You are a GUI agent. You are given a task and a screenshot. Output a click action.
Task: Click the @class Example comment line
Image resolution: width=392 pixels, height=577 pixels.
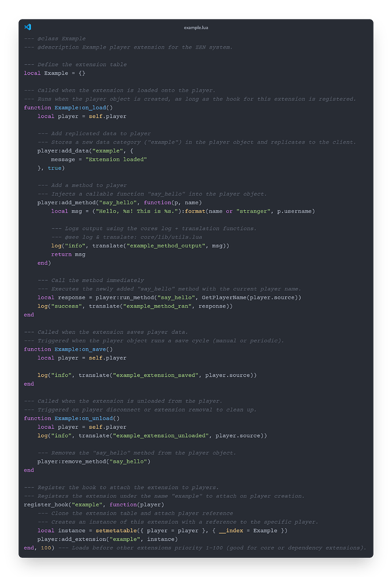pos(55,38)
